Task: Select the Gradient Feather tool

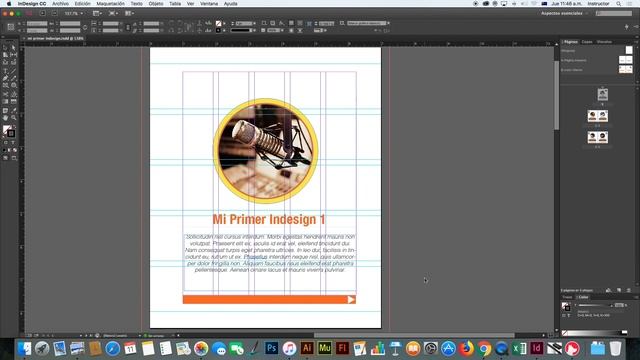Action: point(13,101)
